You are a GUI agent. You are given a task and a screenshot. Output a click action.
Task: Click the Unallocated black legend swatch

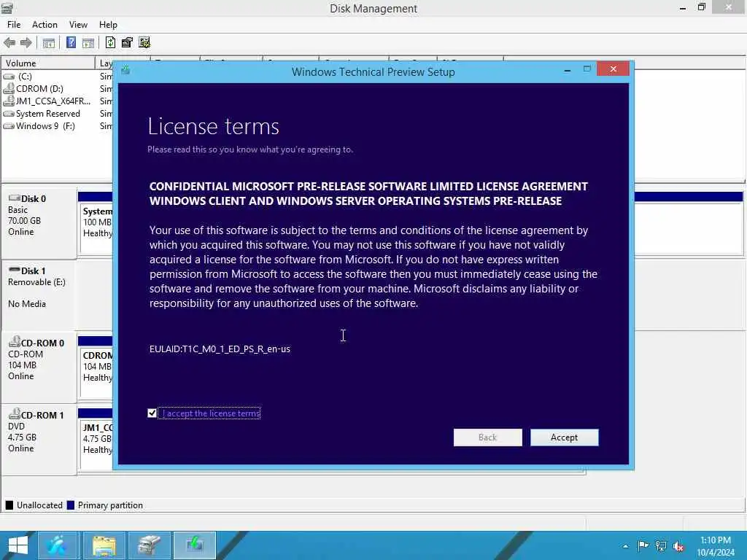[9, 505]
